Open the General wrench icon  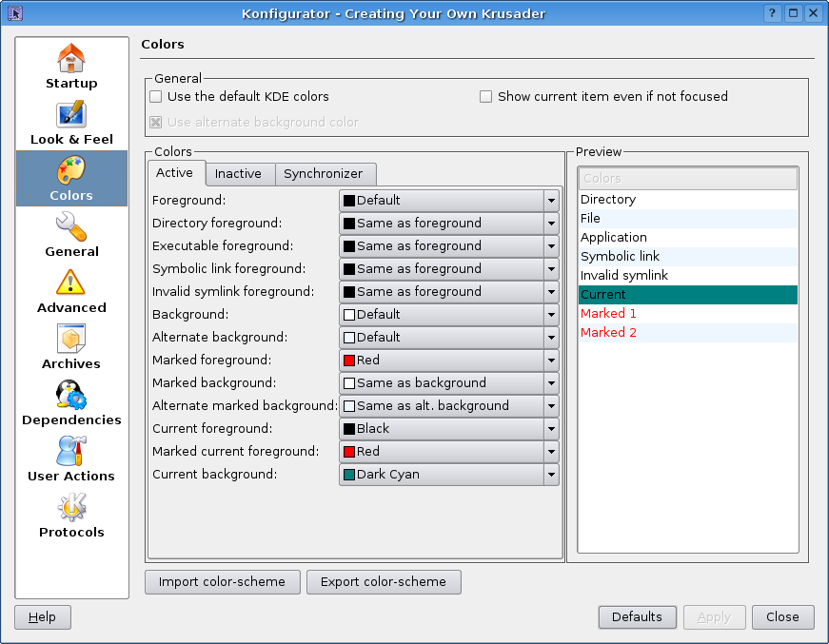[70, 226]
